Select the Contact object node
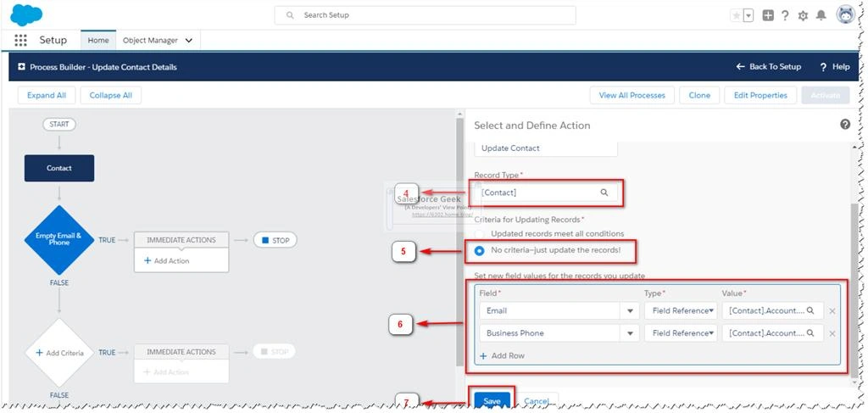This screenshot has height=413, width=868. (x=59, y=168)
